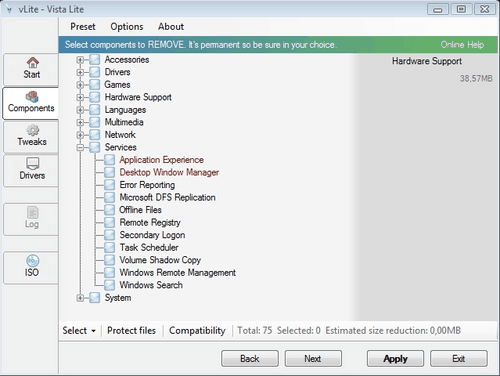
Task: Select the Components blocks icon
Action: pyautogui.click(x=32, y=97)
